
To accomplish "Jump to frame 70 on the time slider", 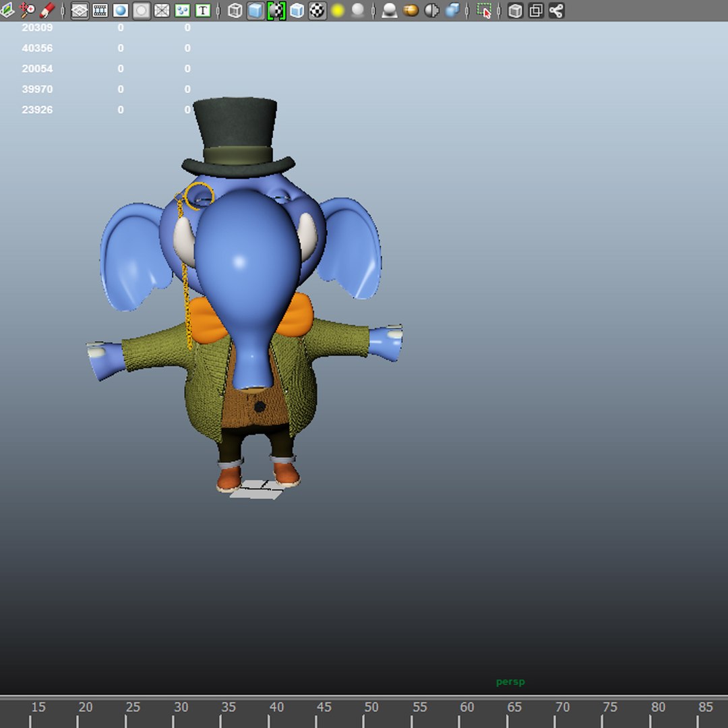I will (562, 707).
